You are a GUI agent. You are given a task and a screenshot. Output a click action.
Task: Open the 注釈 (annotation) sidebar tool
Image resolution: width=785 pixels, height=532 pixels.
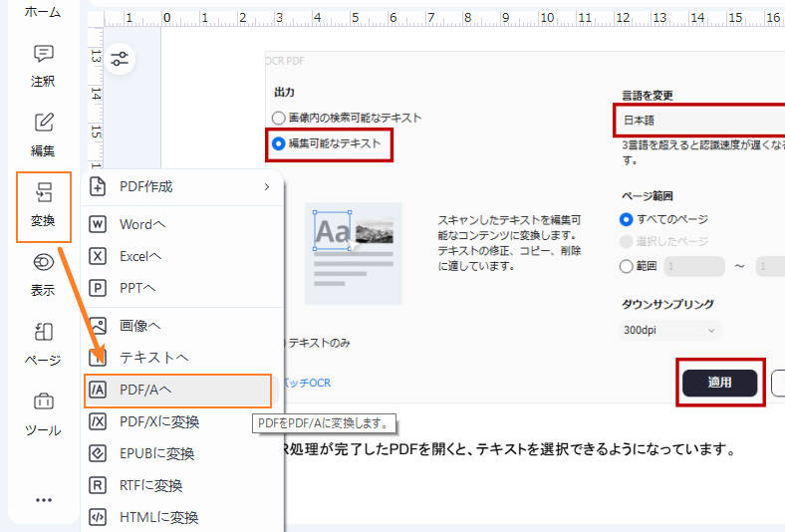pos(43,66)
